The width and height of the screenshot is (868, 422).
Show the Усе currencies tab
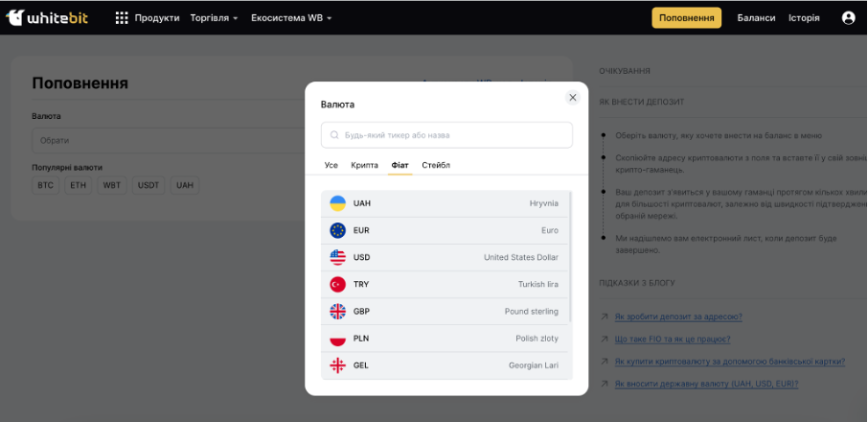pos(331,165)
